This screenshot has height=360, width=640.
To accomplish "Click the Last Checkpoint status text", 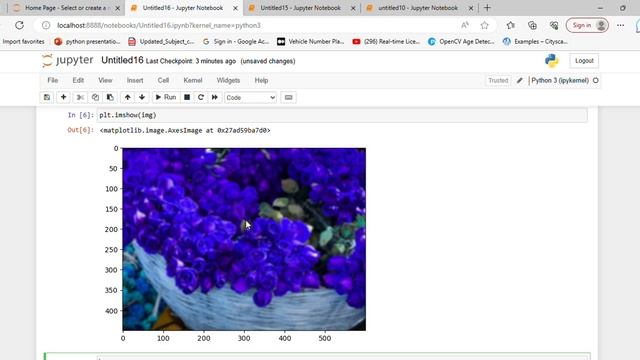I will tap(191, 61).
